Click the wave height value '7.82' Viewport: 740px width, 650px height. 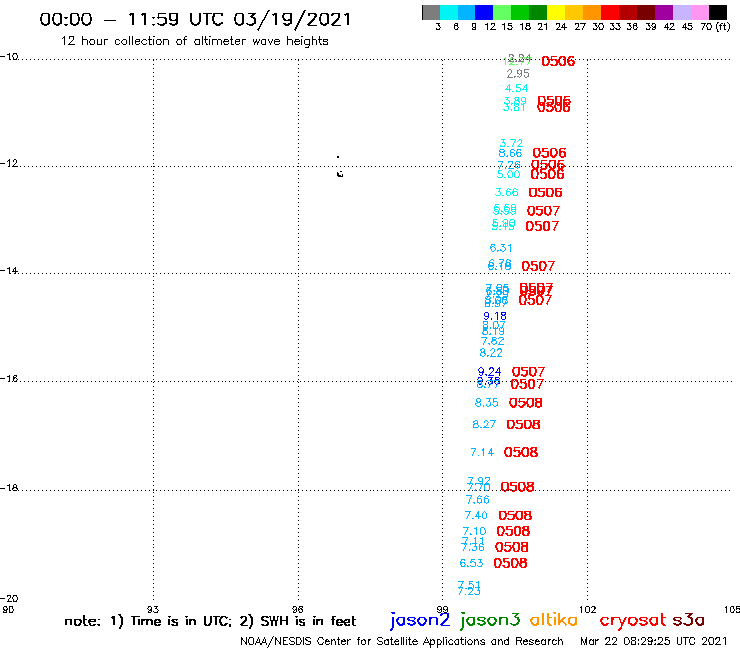492,341
